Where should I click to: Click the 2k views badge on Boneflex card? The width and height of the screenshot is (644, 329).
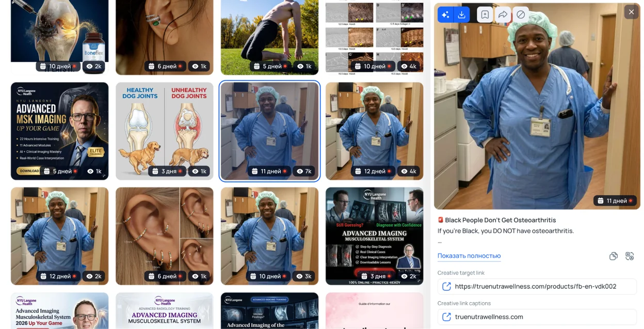[94, 66]
